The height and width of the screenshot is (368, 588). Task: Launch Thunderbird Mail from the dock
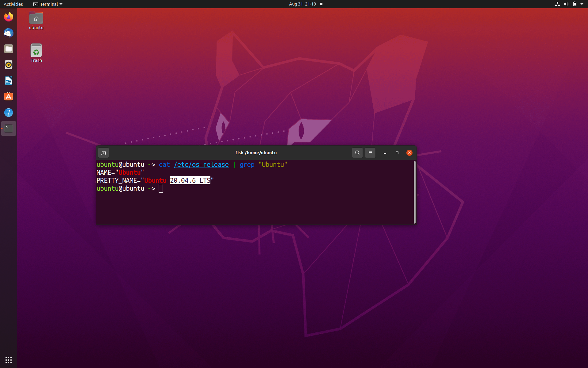click(9, 33)
